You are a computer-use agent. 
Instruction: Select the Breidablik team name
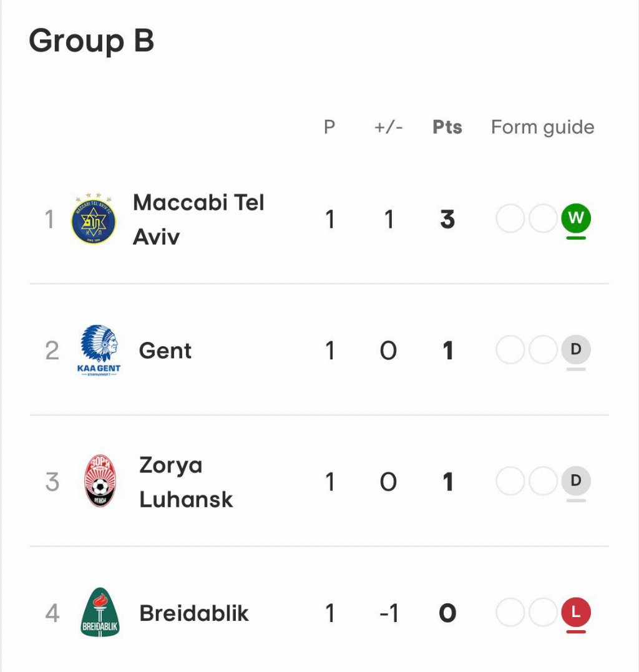point(194,613)
